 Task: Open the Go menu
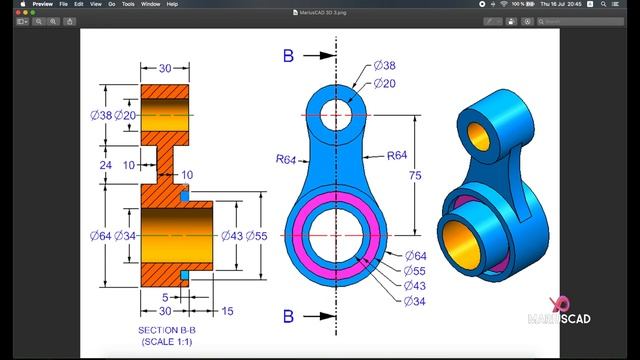pos(112,4)
